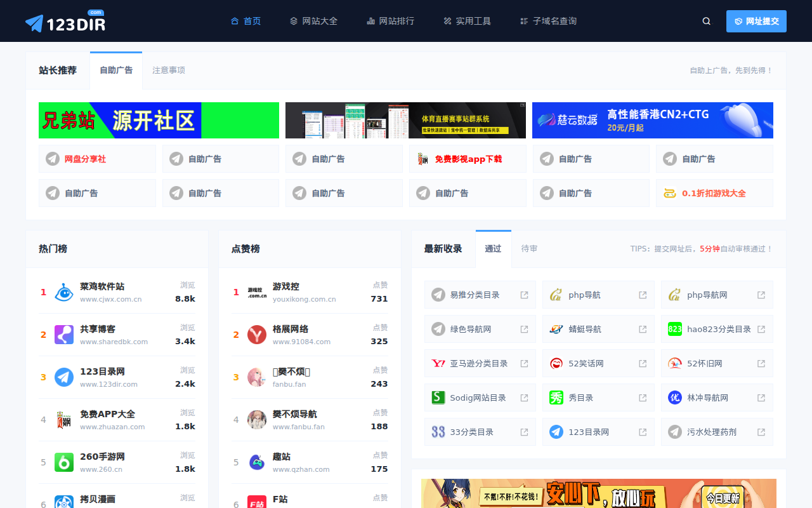Click the 菜鸡软件站 eye icon
The height and width of the screenshot is (508, 812).
pyautogui.click(x=64, y=292)
